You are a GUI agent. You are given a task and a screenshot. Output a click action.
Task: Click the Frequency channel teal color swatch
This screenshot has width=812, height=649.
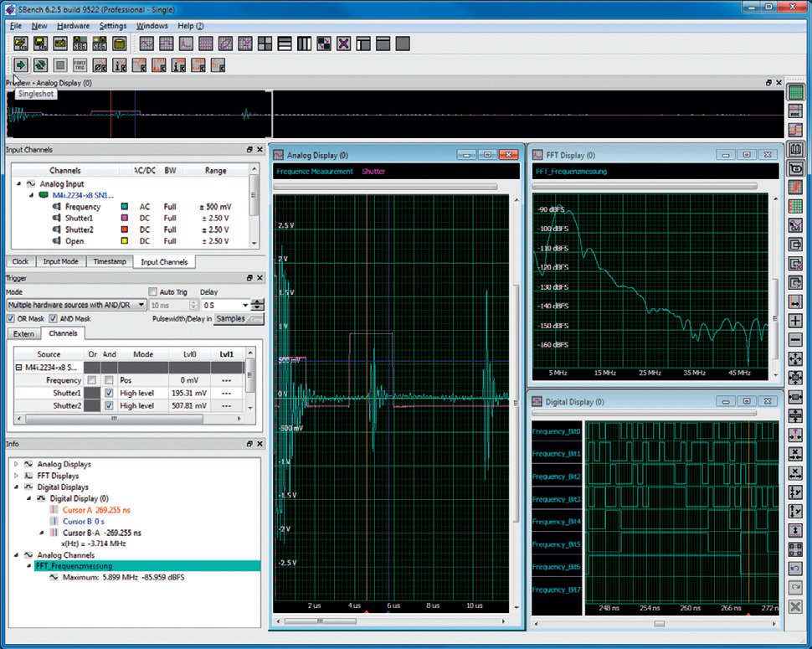124,207
